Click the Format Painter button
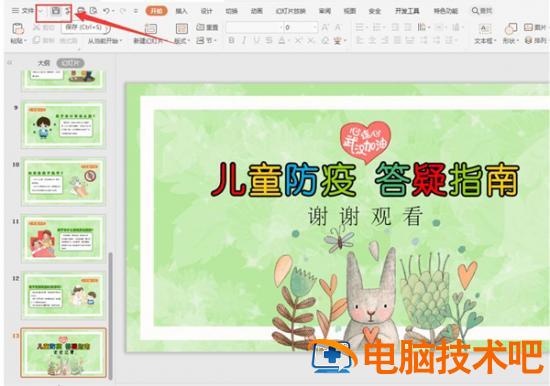The width and height of the screenshot is (550, 386). click(68, 41)
